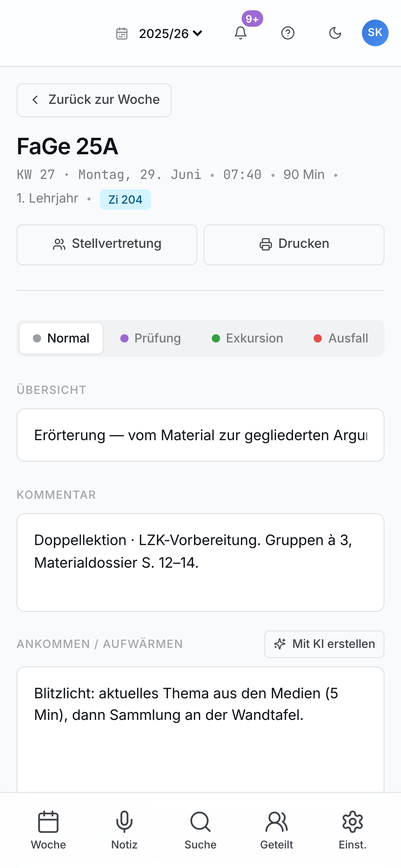
Task: Edit the Kommentar text area
Action: tap(200, 563)
